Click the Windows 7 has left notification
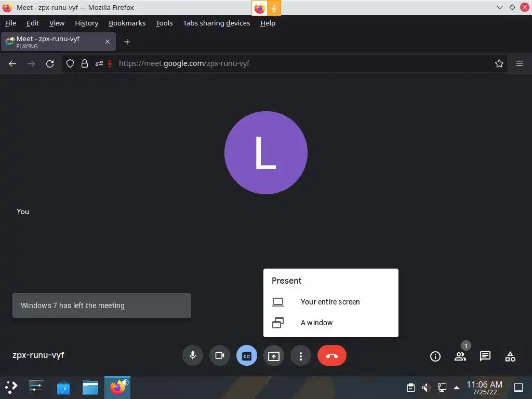 (x=102, y=305)
